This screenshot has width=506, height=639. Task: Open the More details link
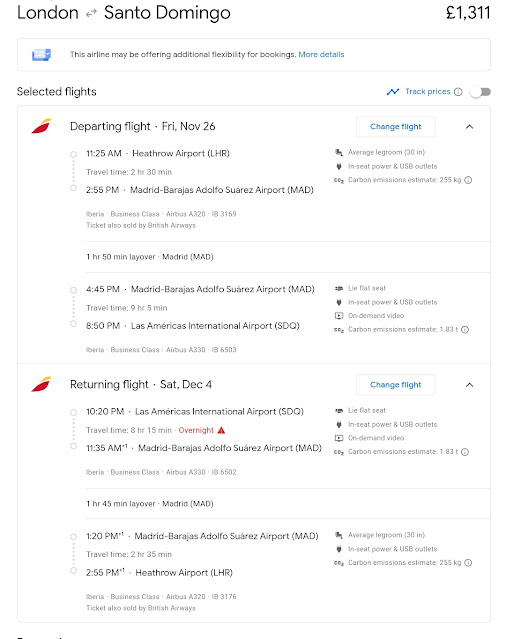[x=321, y=55]
